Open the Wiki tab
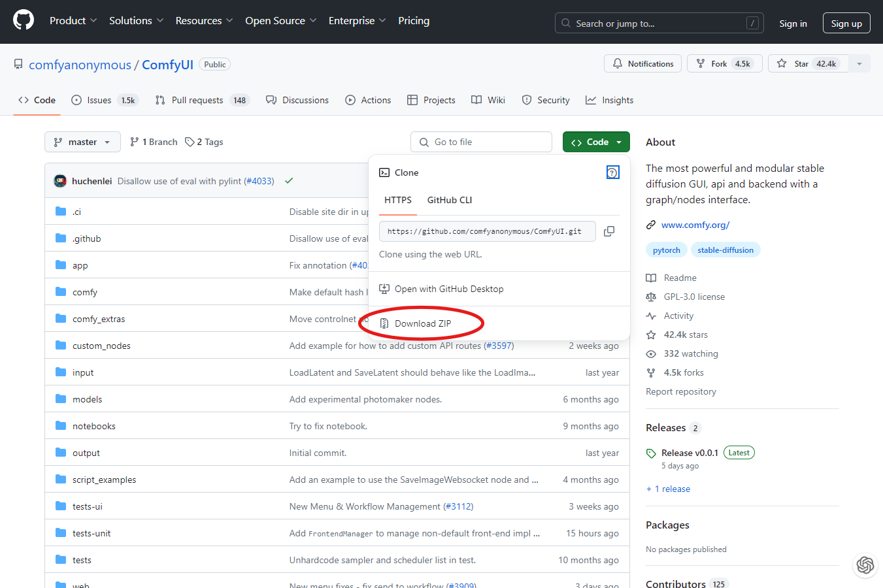Screen dimensions: 883x588 coord(488,100)
